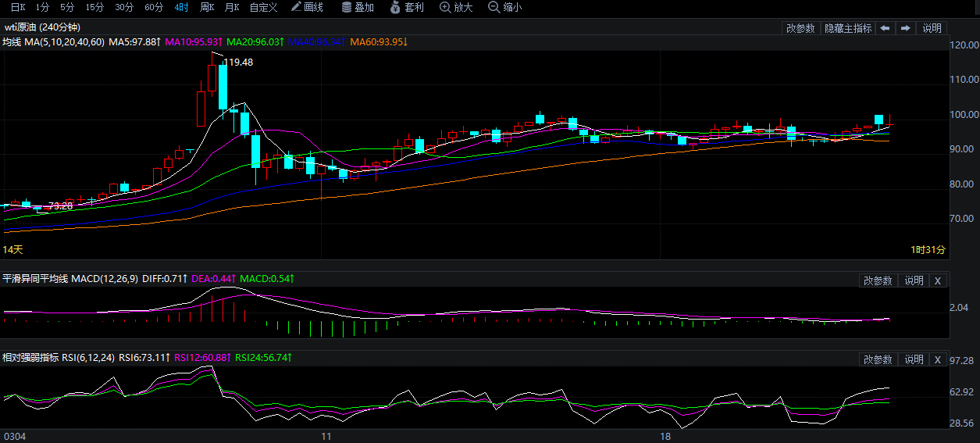Image resolution: width=980 pixels, height=443 pixels.
Task: Select the 画线 drawing tool
Action: coord(307,7)
